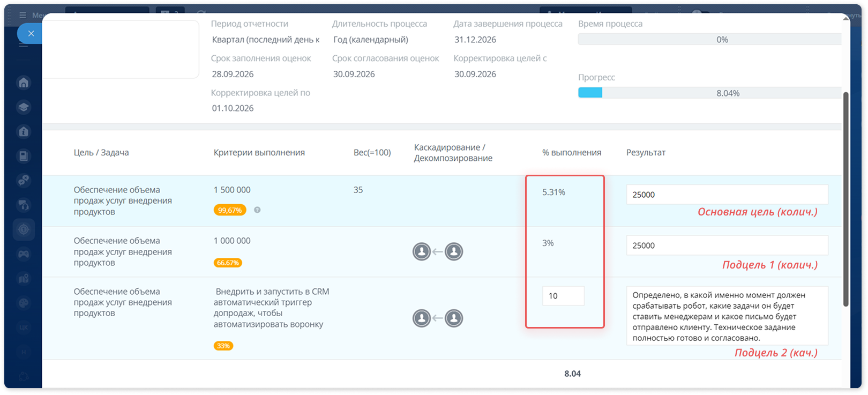
Task: Open the headset support icon in sidebar
Action: point(24,205)
